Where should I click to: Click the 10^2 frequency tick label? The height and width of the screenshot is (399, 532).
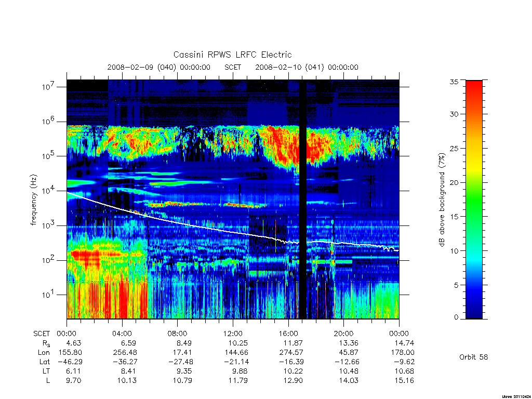[48, 260]
